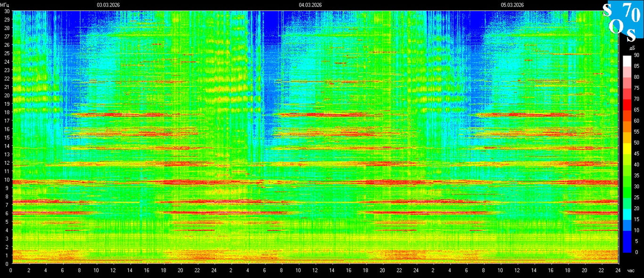Click the SOS 70 logo

(x=622, y=19)
